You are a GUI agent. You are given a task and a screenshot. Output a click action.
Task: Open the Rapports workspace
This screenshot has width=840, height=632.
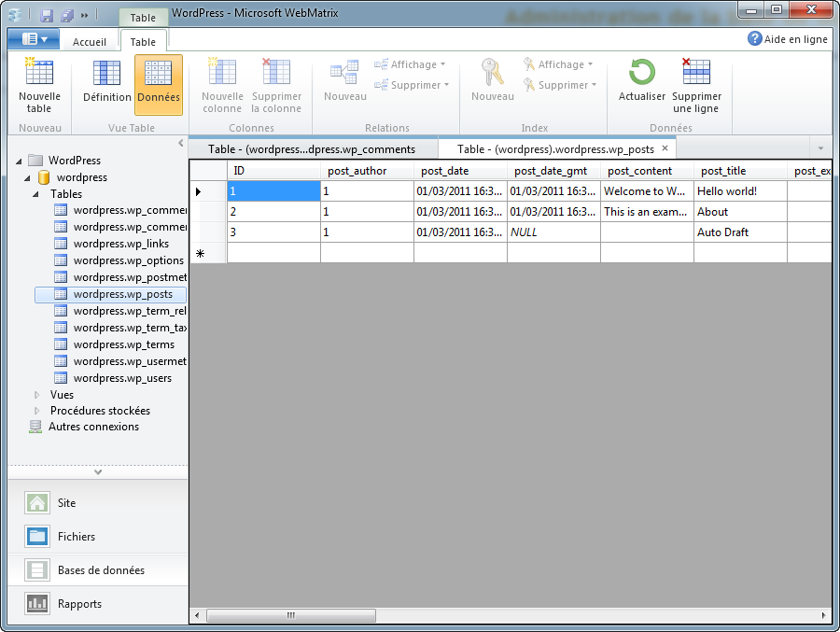click(79, 604)
